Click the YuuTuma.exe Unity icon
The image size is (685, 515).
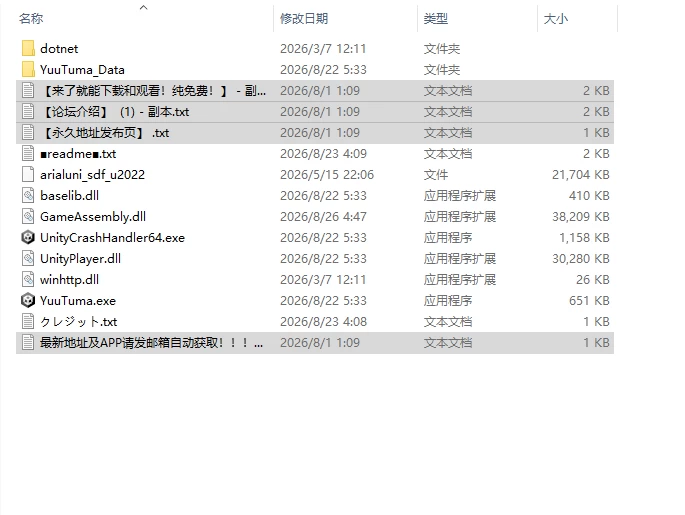point(28,300)
